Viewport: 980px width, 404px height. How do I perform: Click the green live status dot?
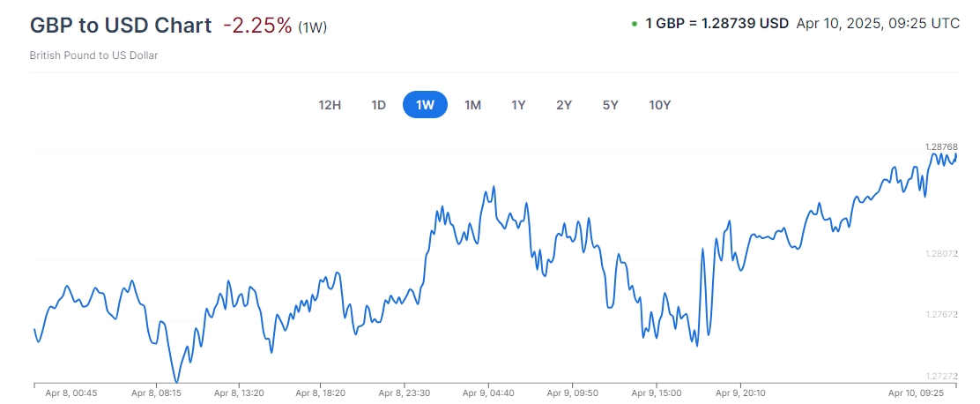pyautogui.click(x=635, y=25)
